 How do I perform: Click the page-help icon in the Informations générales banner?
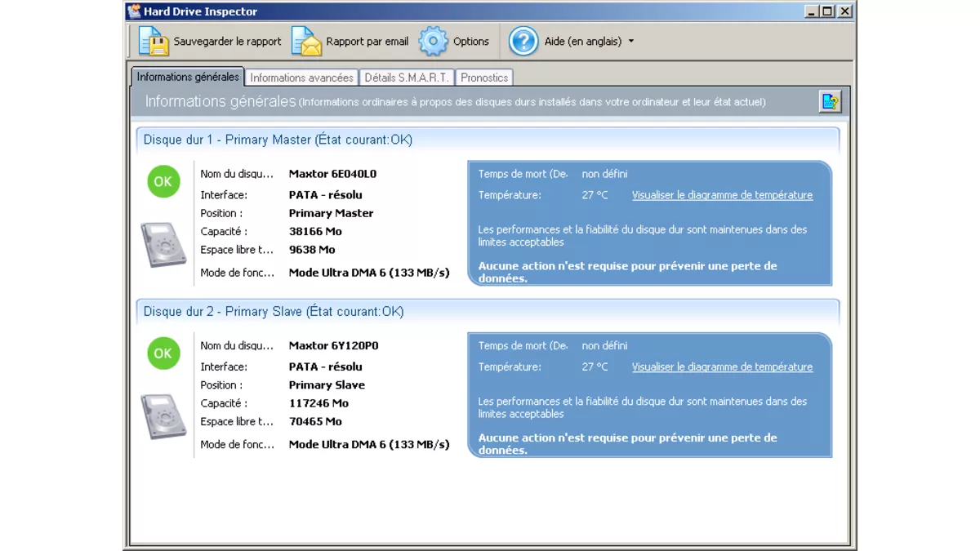(x=830, y=101)
